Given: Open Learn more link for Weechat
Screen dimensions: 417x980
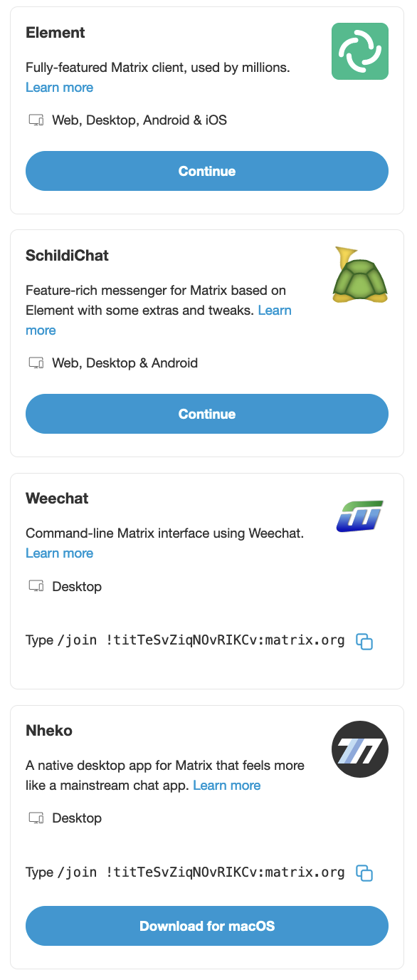Looking at the screenshot, I should click(59, 553).
